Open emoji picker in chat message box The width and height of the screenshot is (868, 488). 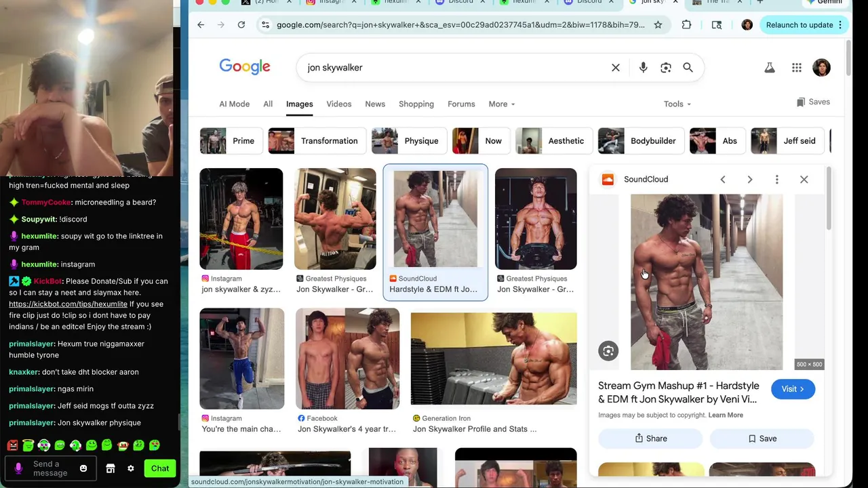click(83, 468)
